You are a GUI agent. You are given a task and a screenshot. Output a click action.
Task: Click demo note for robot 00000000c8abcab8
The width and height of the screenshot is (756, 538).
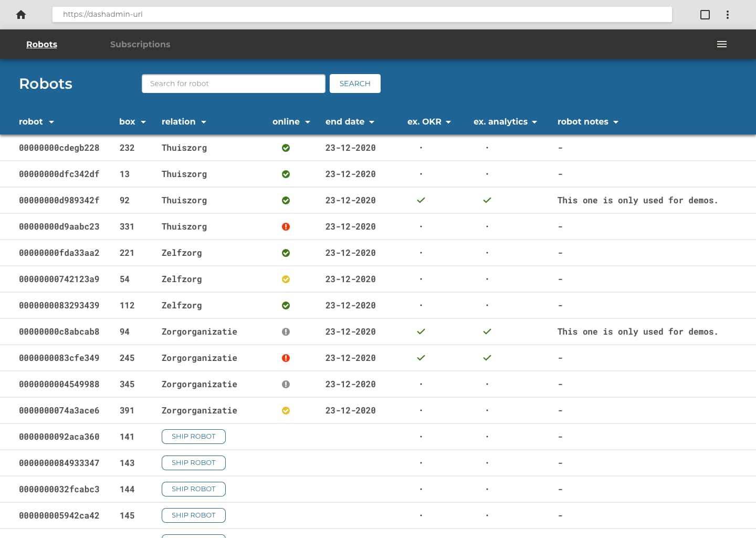[x=637, y=332]
